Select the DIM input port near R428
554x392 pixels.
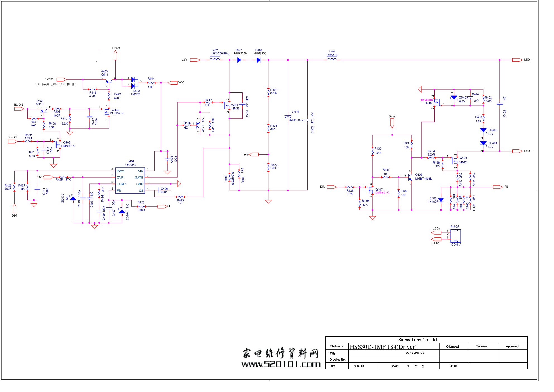click(332, 187)
